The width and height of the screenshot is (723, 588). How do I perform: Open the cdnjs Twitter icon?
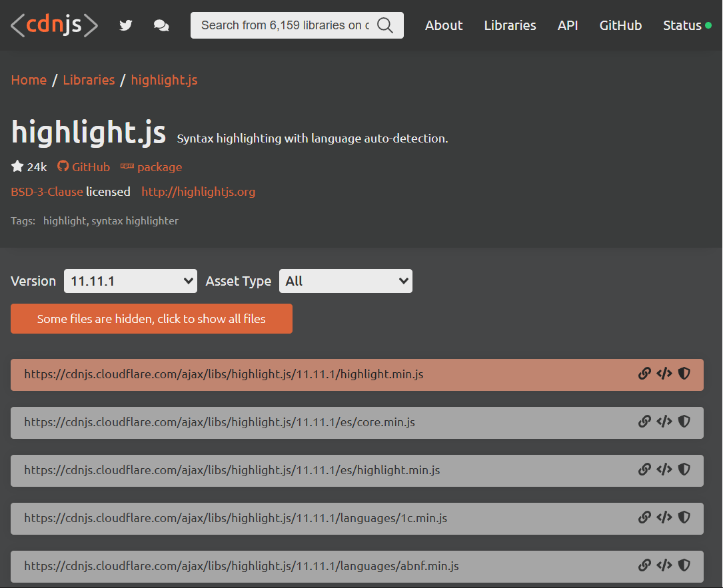pos(125,25)
